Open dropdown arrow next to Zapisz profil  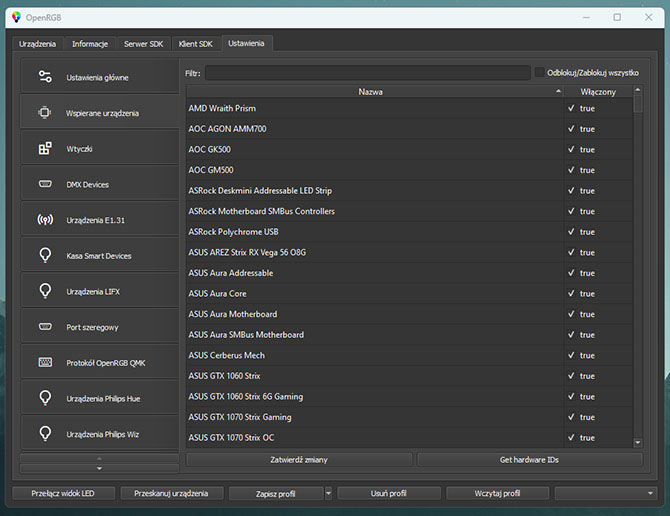(x=328, y=493)
